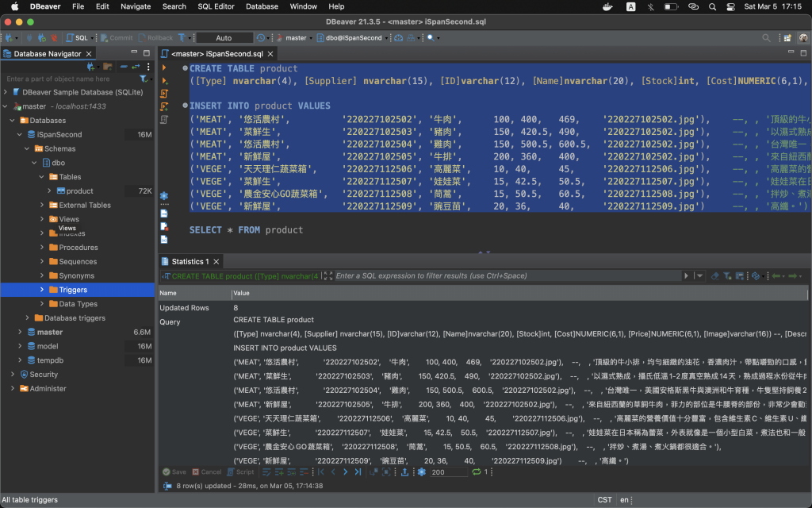812x508 pixels.
Task: Click the disconnect icon in the toolbar
Action: [54, 37]
